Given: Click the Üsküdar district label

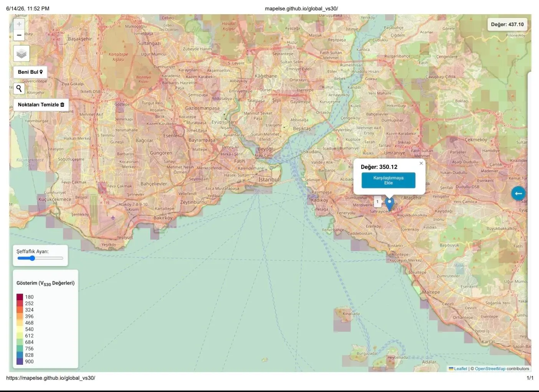Looking at the screenshot, I should (309, 152).
